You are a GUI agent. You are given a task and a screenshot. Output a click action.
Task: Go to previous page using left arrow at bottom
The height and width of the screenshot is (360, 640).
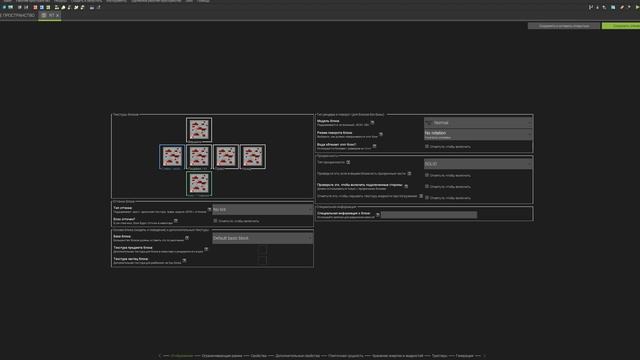click(x=160, y=356)
